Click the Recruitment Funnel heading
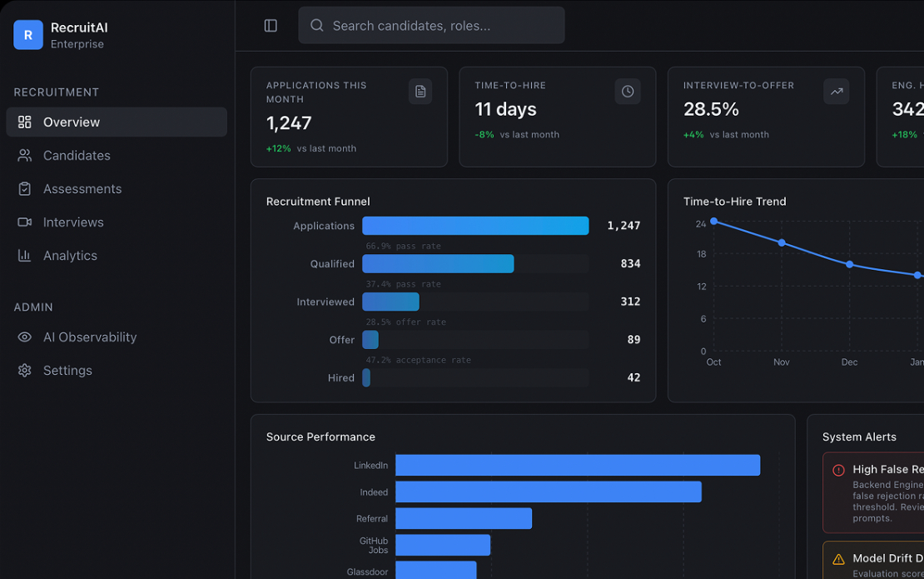Screen dimensions: 924x579 [x=318, y=201]
